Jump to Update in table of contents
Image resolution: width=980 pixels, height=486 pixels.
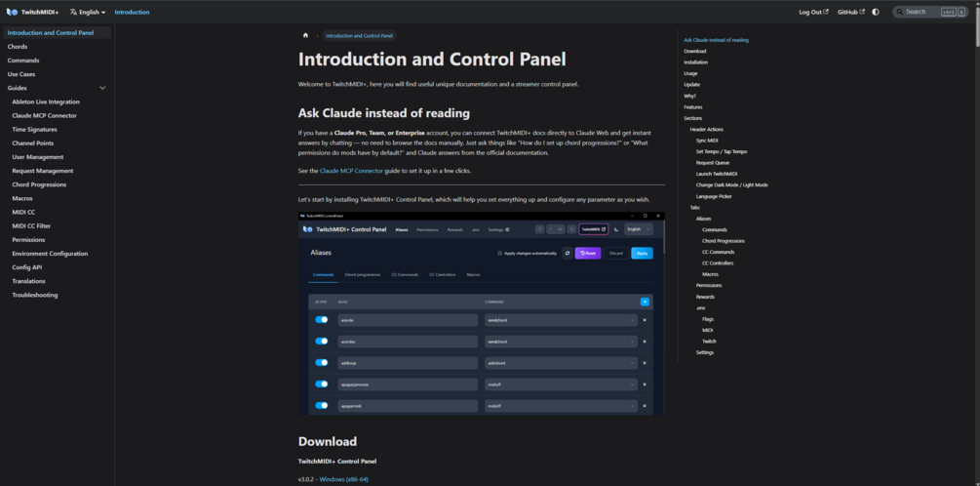[692, 85]
